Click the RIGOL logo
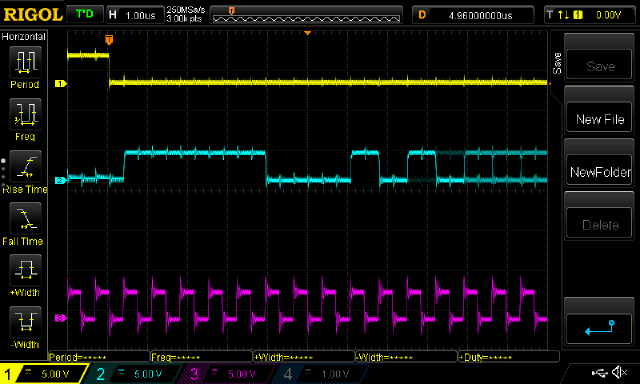640x384 pixels. coord(33,15)
